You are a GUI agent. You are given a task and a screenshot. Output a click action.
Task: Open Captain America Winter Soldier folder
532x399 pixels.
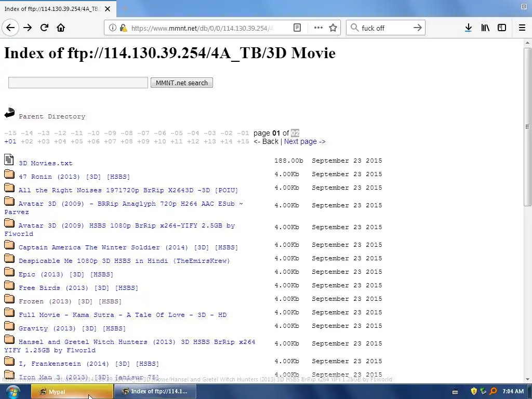[128, 247]
